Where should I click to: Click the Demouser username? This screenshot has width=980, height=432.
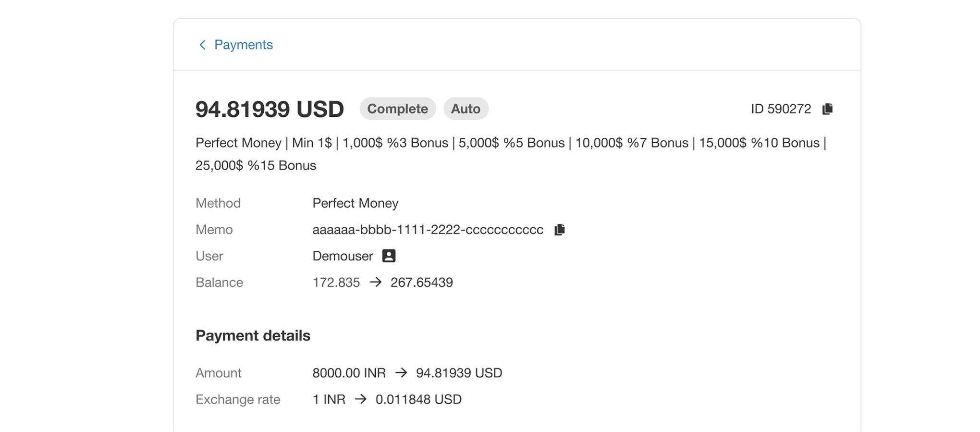point(343,256)
